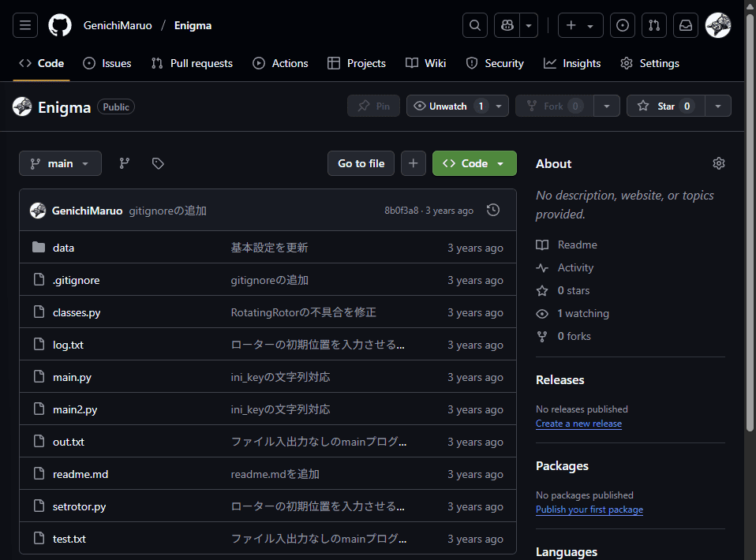Open the green Code dropdown
This screenshot has width=756, height=560.
(x=474, y=163)
